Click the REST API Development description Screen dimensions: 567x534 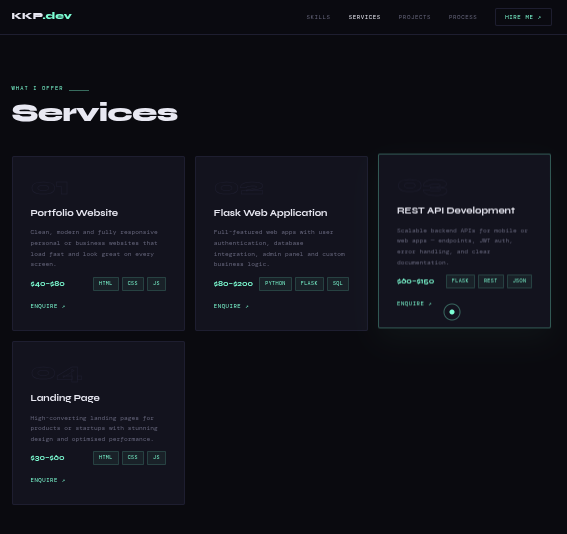462,246
